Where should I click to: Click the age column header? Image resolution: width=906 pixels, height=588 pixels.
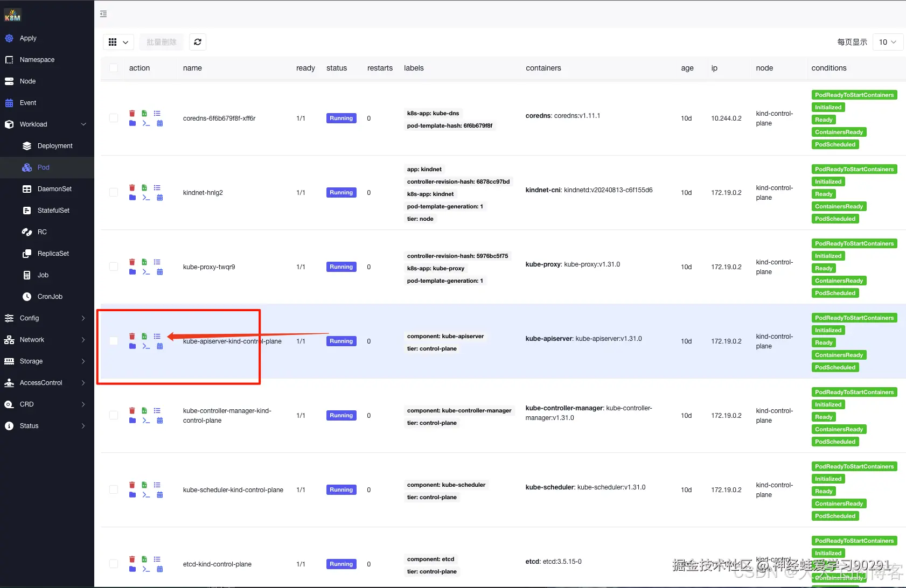(x=687, y=68)
